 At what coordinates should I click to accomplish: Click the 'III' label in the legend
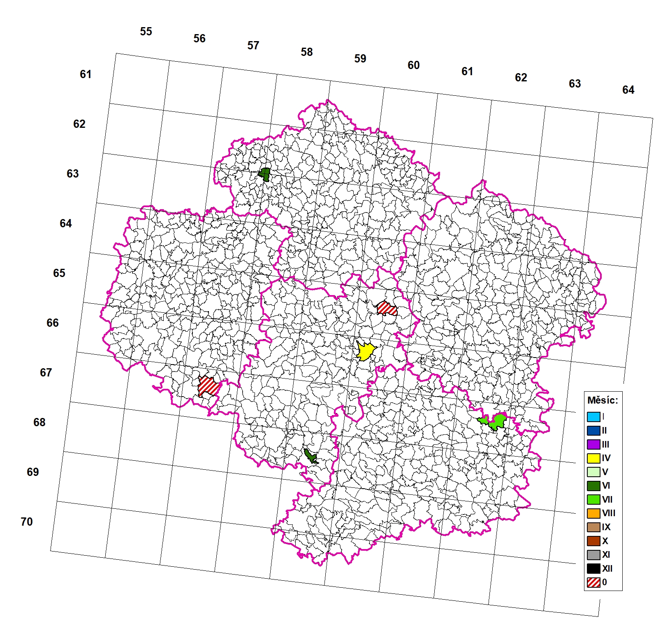[605, 444]
